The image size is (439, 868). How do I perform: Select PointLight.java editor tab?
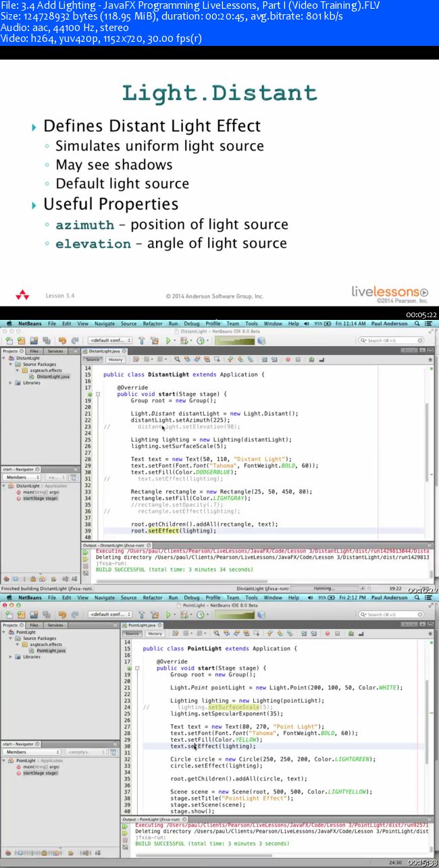[x=142, y=625]
